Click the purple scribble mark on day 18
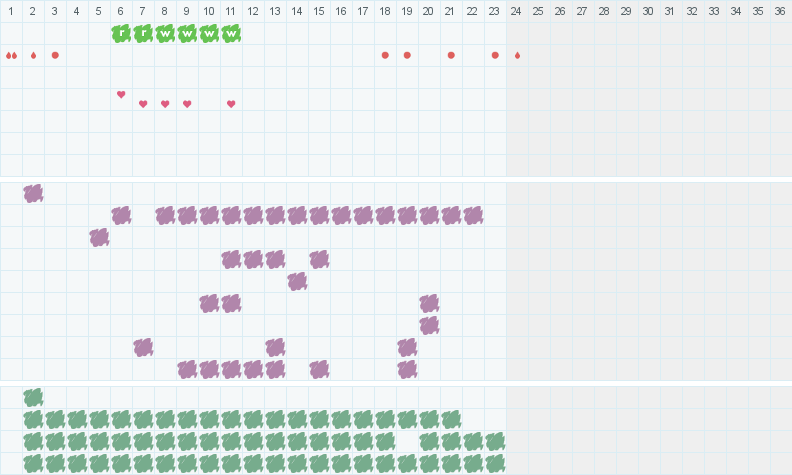This screenshot has width=792, height=475. pos(385,216)
